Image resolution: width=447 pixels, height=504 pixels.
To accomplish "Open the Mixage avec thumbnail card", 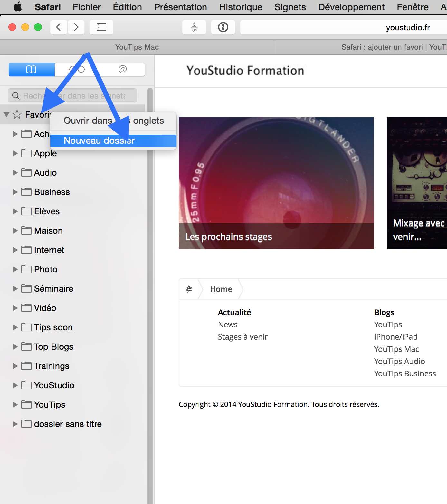I will [x=417, y=183].
